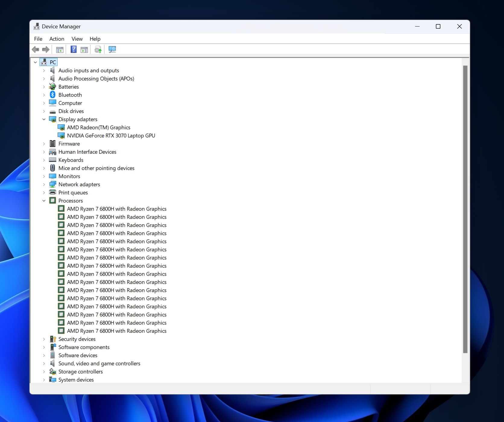Open the View menu
This screenshot has width=504, height=422.
pyautogui.click(x=77, y=39)
